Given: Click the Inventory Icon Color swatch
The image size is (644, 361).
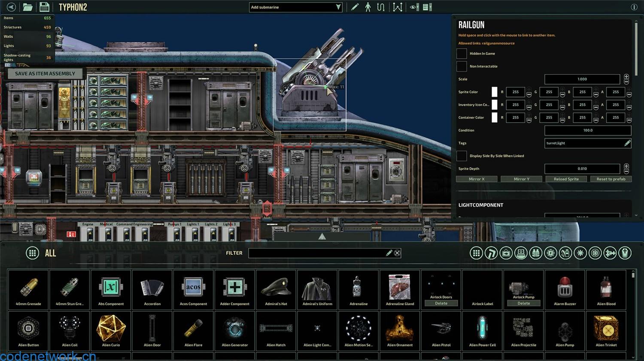Looking at the screenshot, I should tap(494, 105).
